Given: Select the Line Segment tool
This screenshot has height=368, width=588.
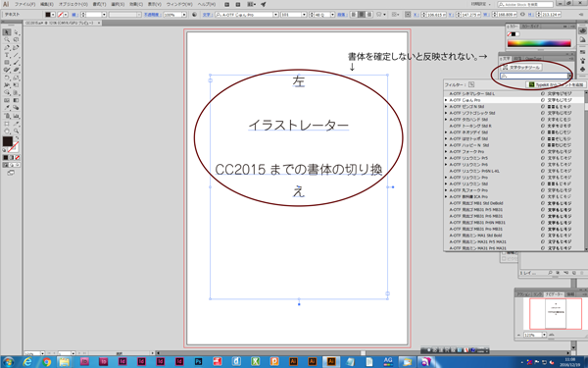Looking at the screenshot, I should pyautogui.click(x=16, y=55).
